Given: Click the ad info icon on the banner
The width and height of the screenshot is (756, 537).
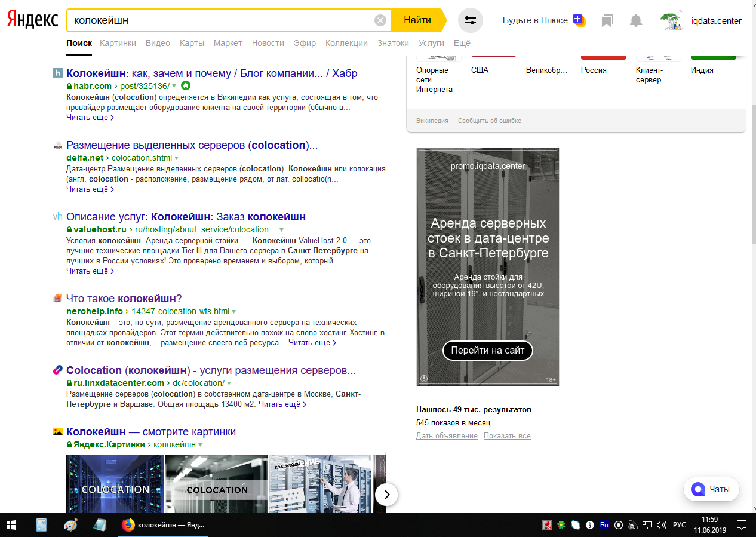Looking at the screenshot, I should click(424, 379).
